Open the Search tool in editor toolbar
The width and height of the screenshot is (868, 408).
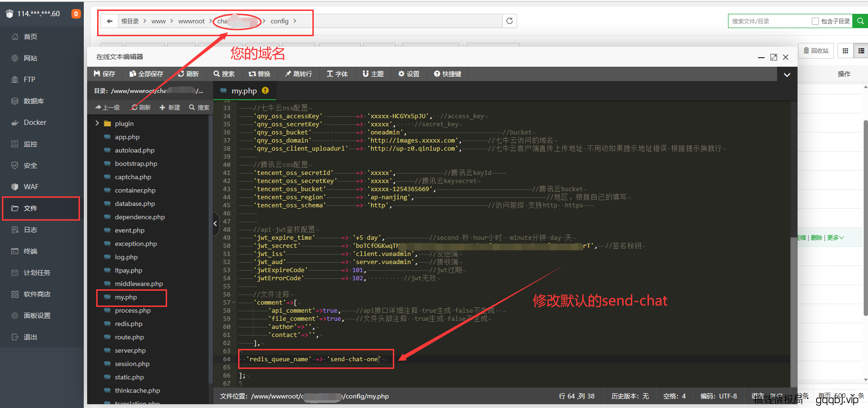click(224, 74)
